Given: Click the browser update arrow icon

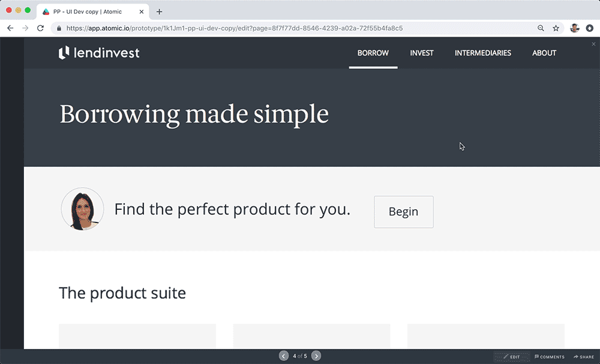Looking at the screenshot, I should click(x=590, y=28).
